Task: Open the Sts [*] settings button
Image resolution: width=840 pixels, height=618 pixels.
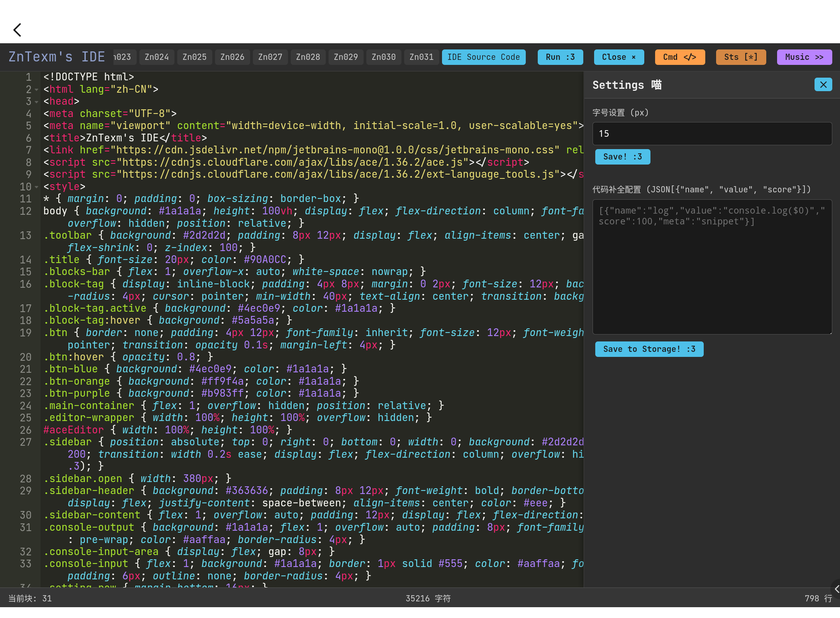Action: [x=741, y=57]
